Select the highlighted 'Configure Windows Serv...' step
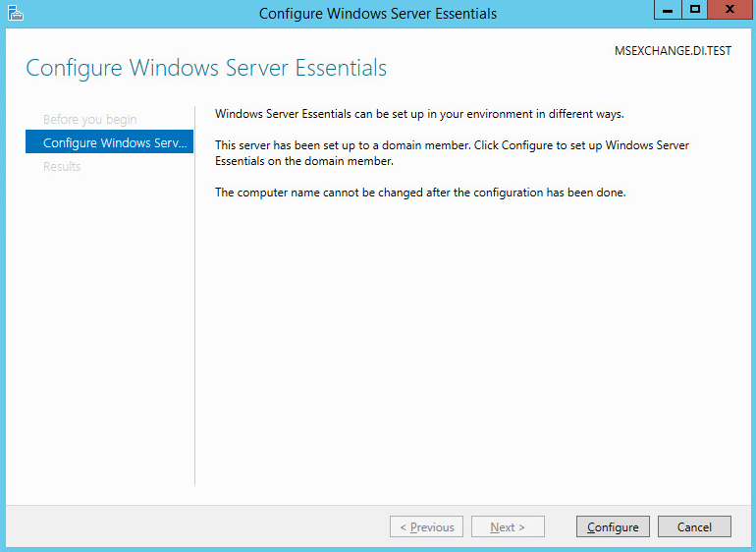The width and height of the screenshot is (756, 552). point(110,143)
